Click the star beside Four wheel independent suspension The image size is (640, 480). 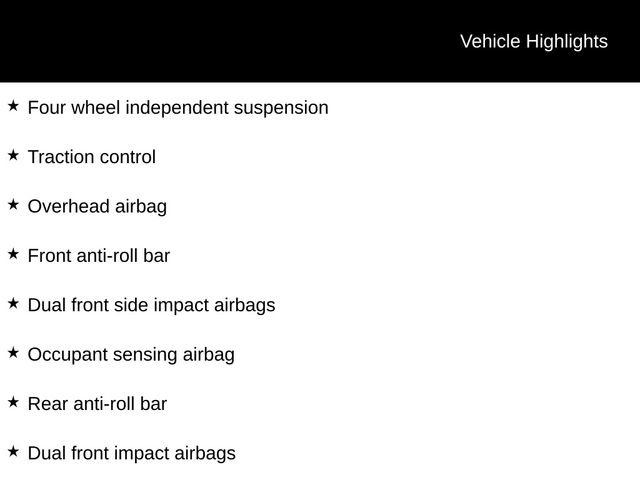click(x=13, y=105)
